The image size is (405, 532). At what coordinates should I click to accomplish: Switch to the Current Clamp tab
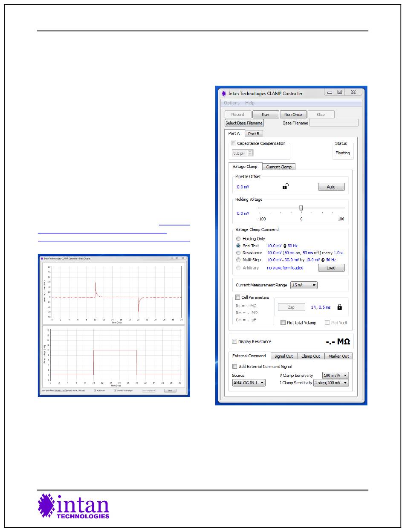(279, 167)
